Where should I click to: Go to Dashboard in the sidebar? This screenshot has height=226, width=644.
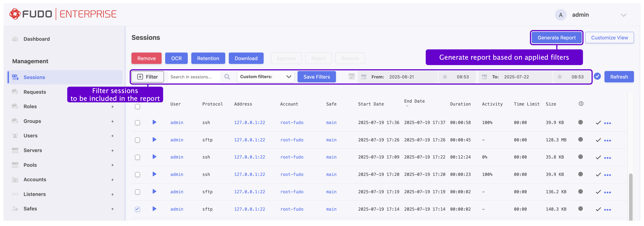click(x=37, y=39)
